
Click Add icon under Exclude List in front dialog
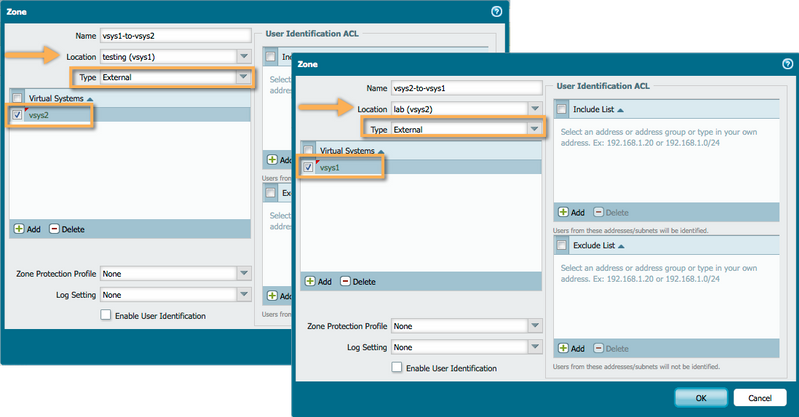click(x=564, y=348)
